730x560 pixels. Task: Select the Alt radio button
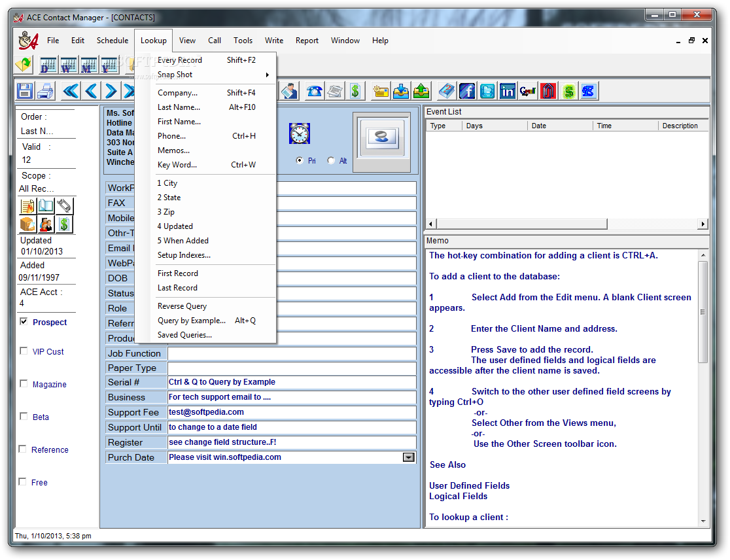click(x=331, y=160)
